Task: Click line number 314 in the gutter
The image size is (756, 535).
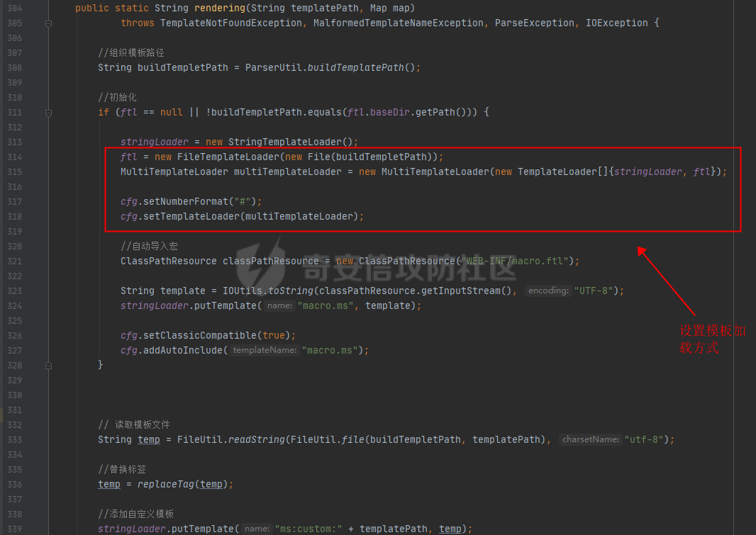Action: coord(13,157)
